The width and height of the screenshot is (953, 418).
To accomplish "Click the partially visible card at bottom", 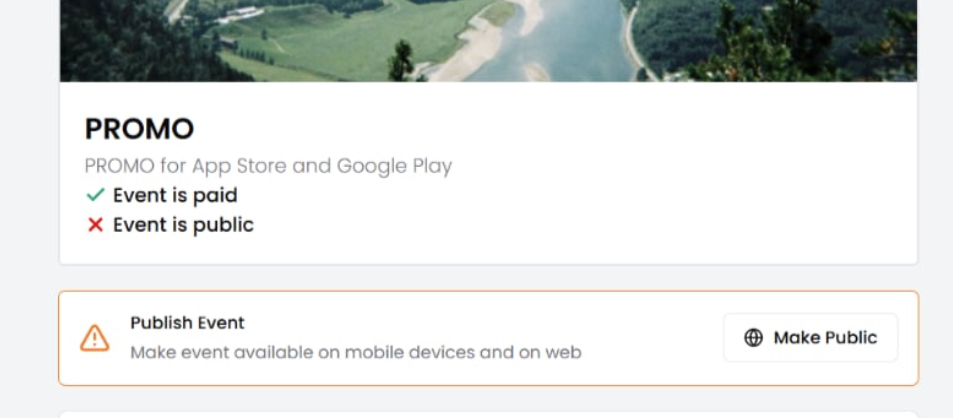I will [488, 414].
